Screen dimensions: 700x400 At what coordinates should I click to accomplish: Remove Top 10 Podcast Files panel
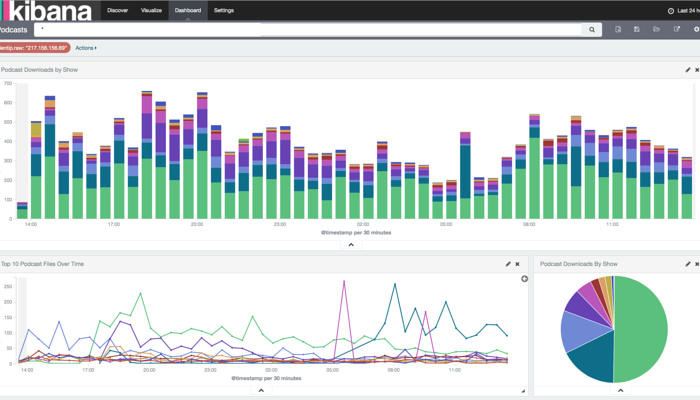pyautogui.click(x=517, y=264)
